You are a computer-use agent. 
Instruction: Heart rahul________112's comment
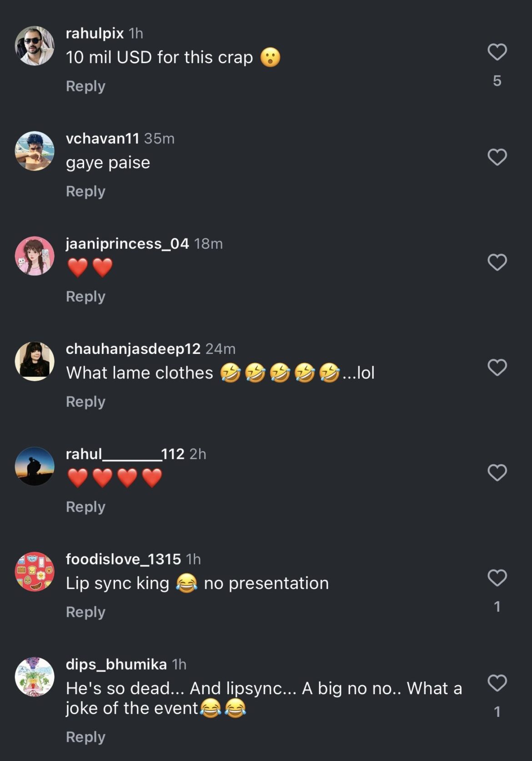tap(497, 473)
